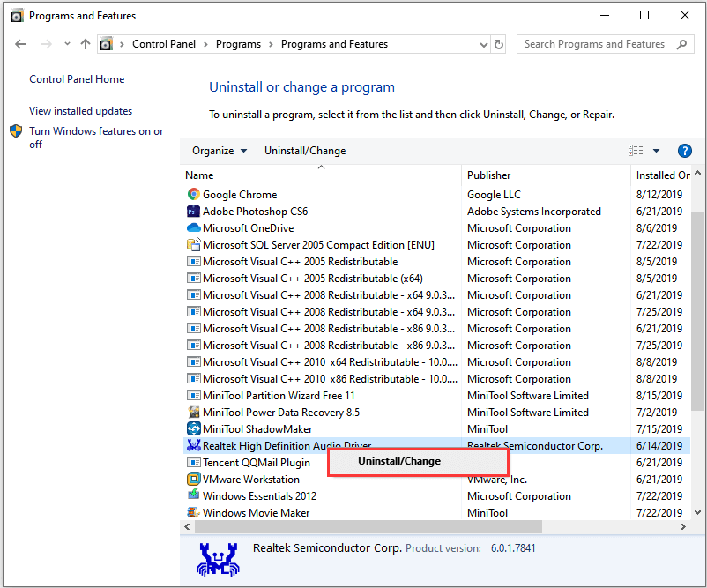707x588 pixels.
Task: Select the Windows Movie Maker program name
Action: (x=257, y=513)
